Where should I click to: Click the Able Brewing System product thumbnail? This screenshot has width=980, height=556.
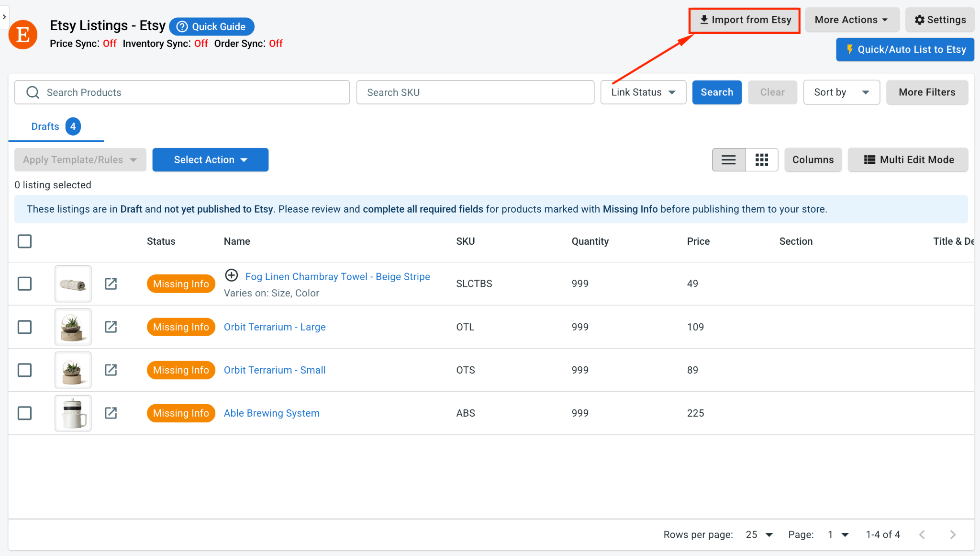coord(73,413)
